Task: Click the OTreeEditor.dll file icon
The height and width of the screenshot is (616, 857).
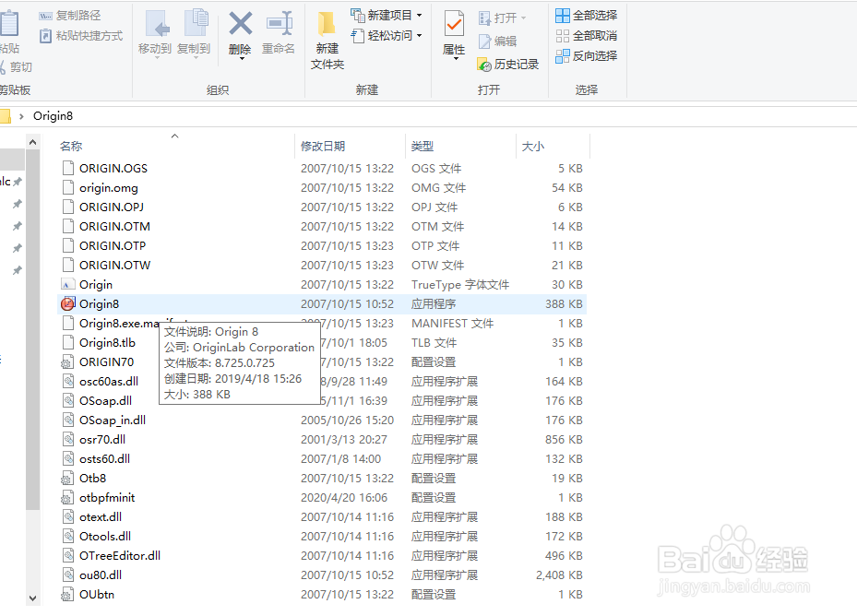Action: point(67,556)
